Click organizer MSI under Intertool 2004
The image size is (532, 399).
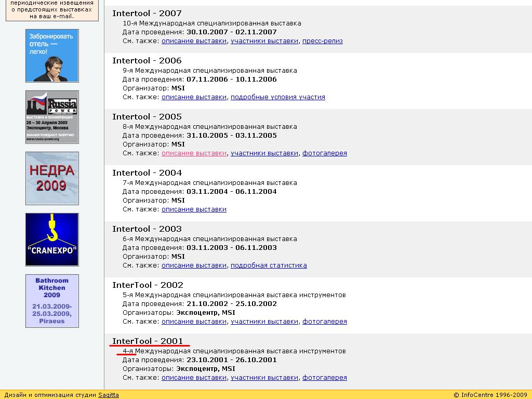[178, 201]
